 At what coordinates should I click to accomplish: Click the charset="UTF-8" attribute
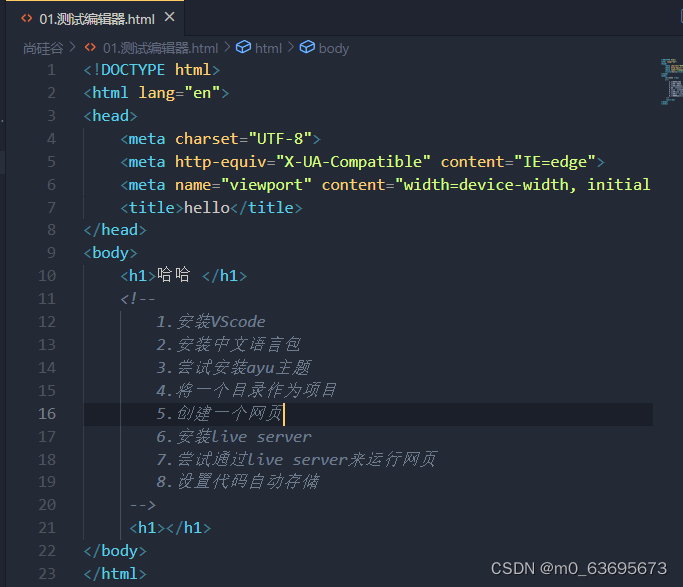coord(243,139)
